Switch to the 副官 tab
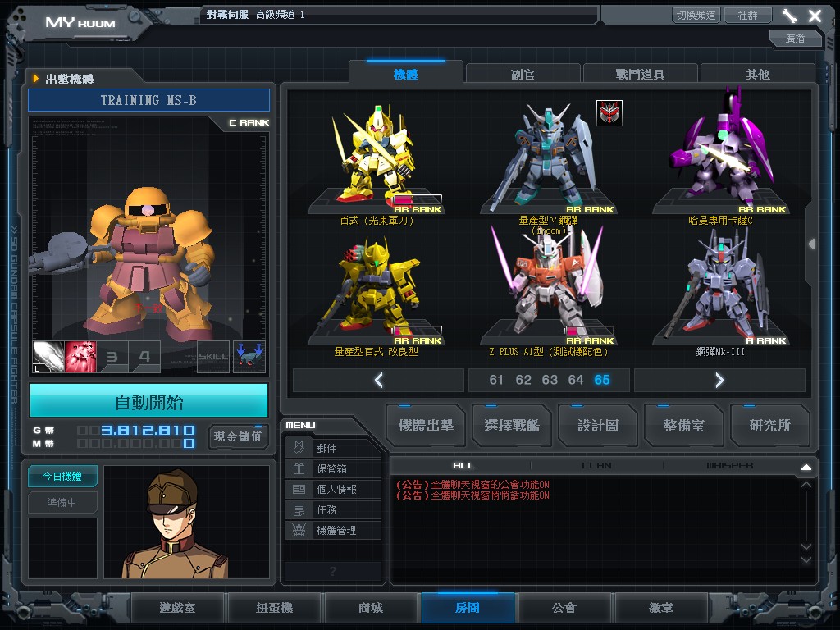The height and width of the screenshot is (630, 840). coord(523,74)
